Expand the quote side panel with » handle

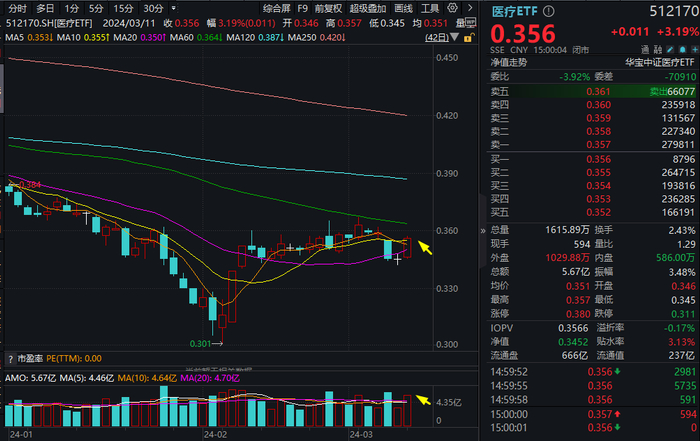pyautogui.click(x=483, y=231)
